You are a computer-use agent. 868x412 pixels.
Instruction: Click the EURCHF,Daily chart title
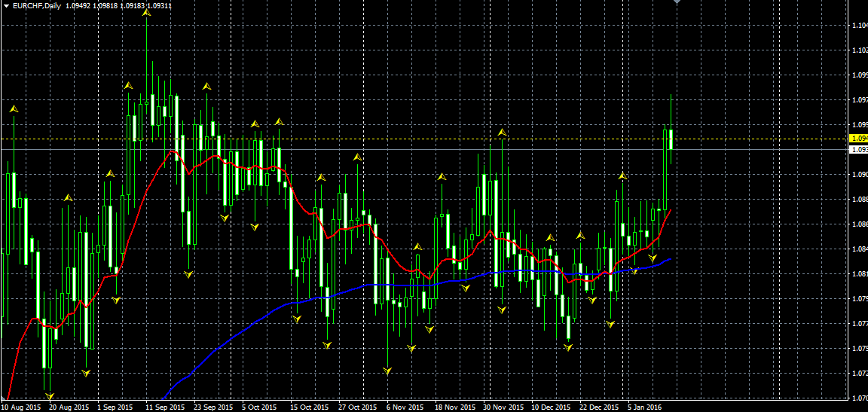36,6
